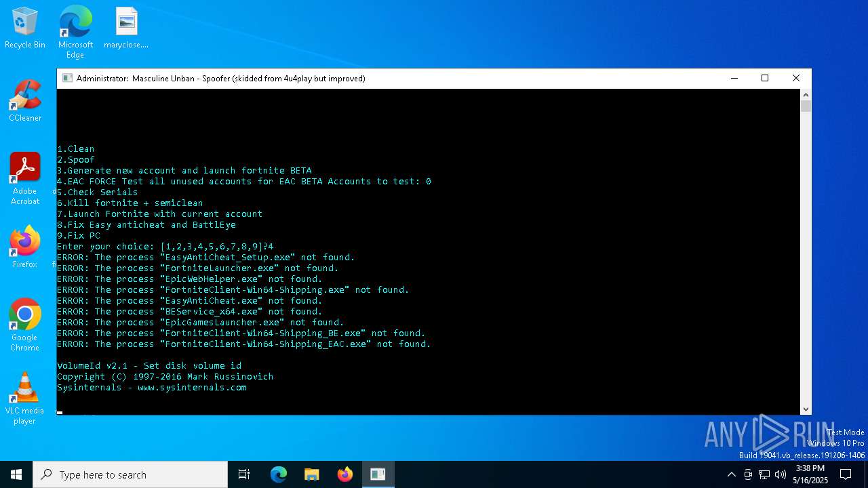
Task: Click the BEService_x64.exe error line
Action: [x=190, y=312]
